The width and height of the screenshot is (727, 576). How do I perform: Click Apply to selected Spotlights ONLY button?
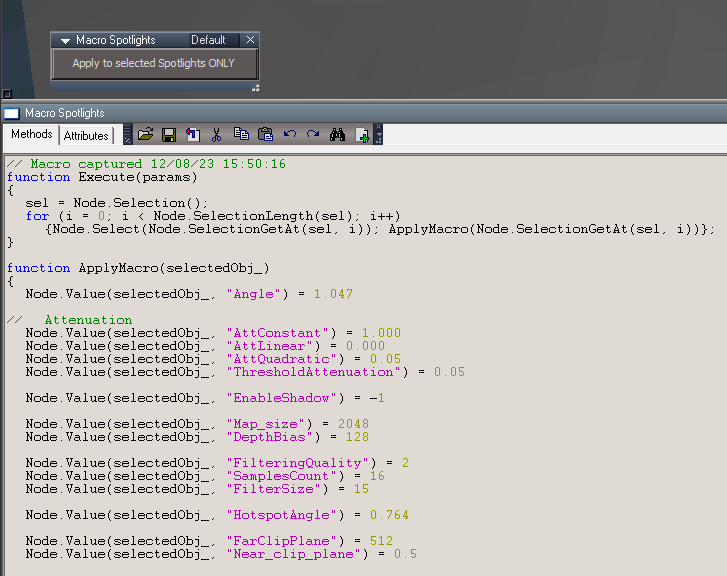point(154,64)
